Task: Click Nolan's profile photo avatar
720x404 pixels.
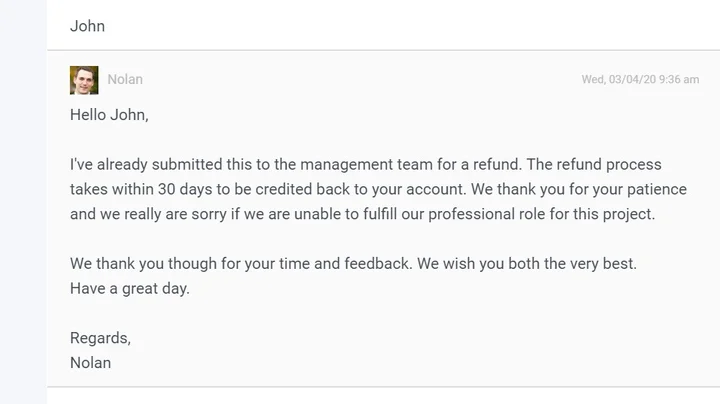Action: pyautogui.click(x=84, y=80)
